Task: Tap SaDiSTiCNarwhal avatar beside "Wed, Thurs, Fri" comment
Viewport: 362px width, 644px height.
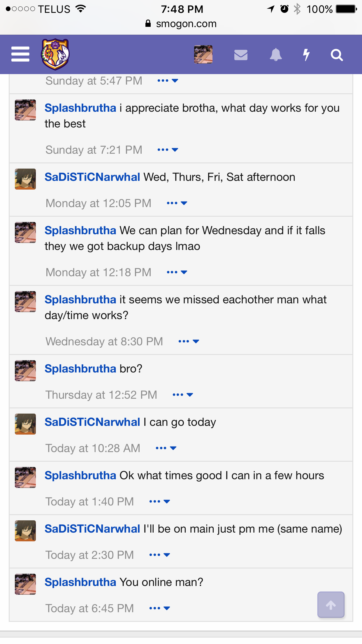Action: click(25, 179)
